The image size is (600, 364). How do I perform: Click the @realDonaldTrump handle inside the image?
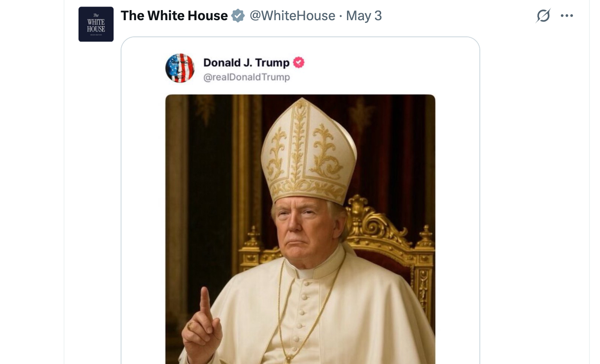(x=246, y=77)
